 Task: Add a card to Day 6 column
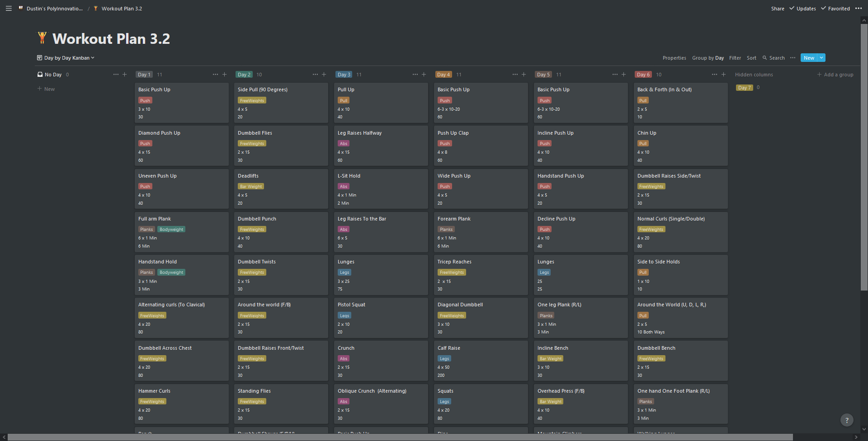[x=723, y=75]
